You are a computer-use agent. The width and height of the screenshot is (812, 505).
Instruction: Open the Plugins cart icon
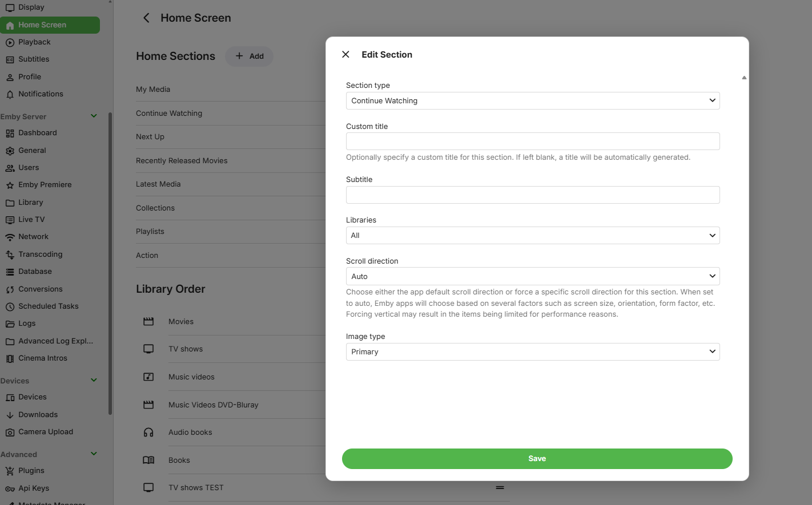click(x=10, y=471)
